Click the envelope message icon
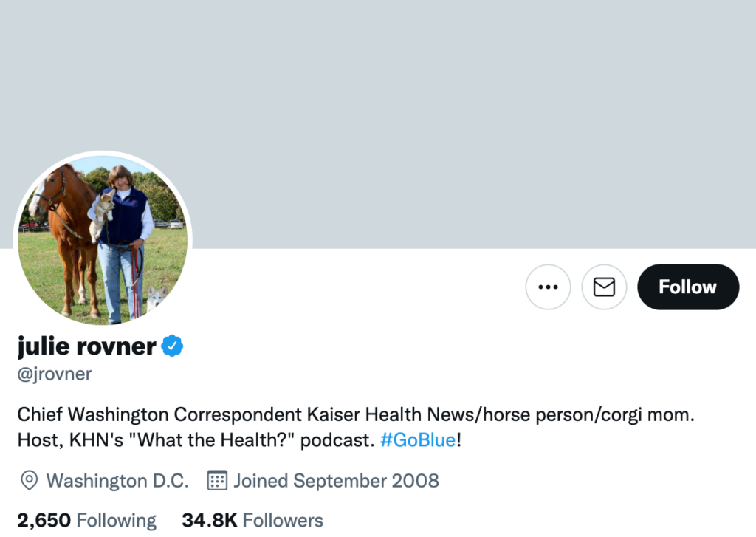This screenshot has height=537, width=756. 604,287
